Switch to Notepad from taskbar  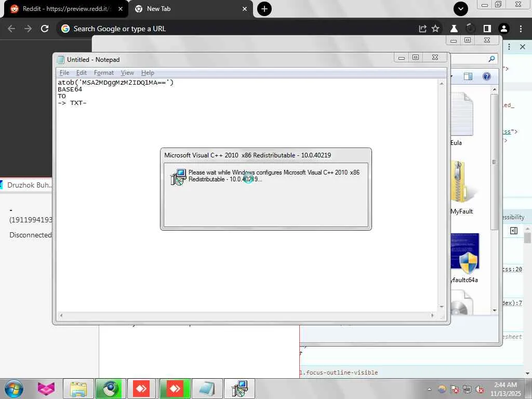pos(207,389)
